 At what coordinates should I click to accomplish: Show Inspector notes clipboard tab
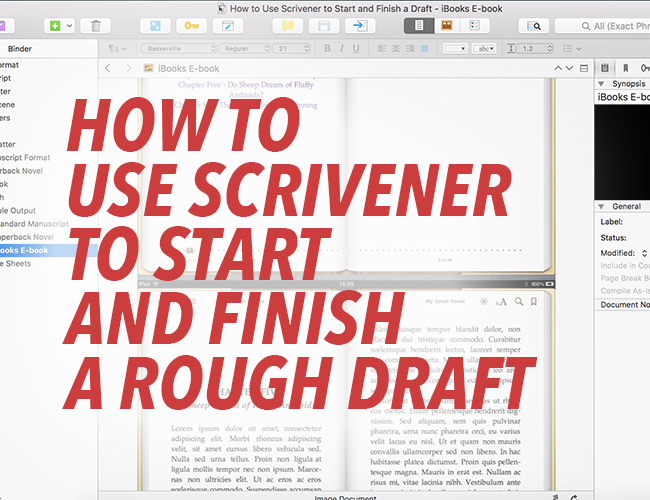605,68
